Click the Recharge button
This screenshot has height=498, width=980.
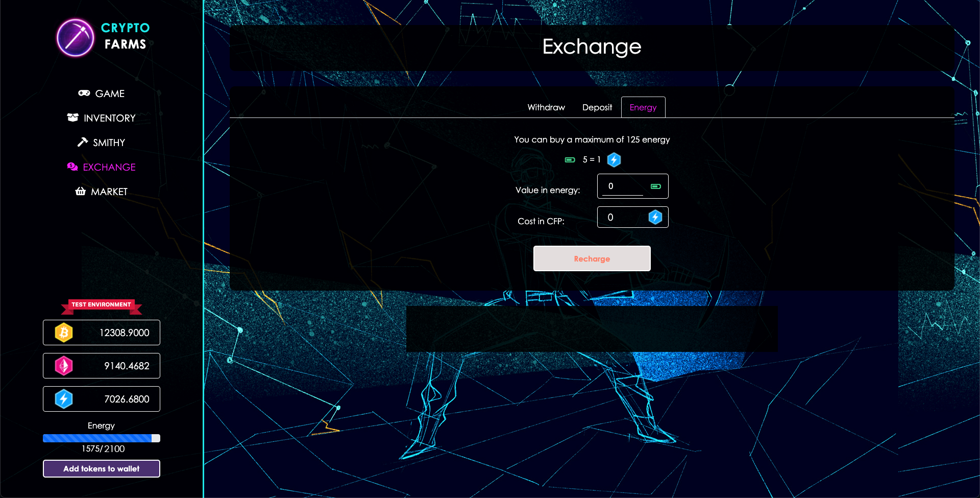pos(592,258)
